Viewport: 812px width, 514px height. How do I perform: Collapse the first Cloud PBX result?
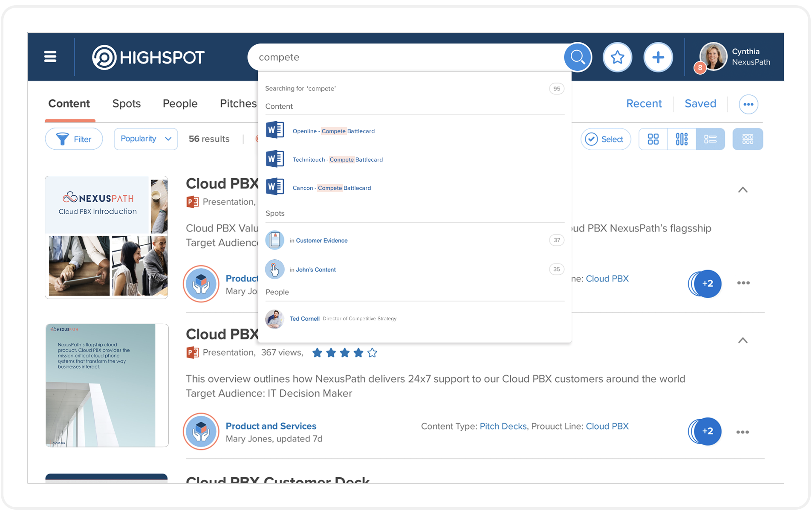743,190
